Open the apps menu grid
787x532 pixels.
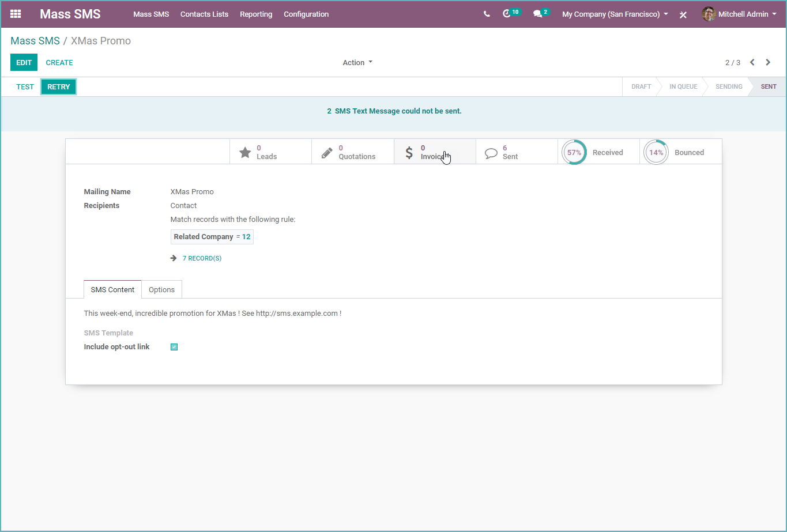(x=15, y=14)
